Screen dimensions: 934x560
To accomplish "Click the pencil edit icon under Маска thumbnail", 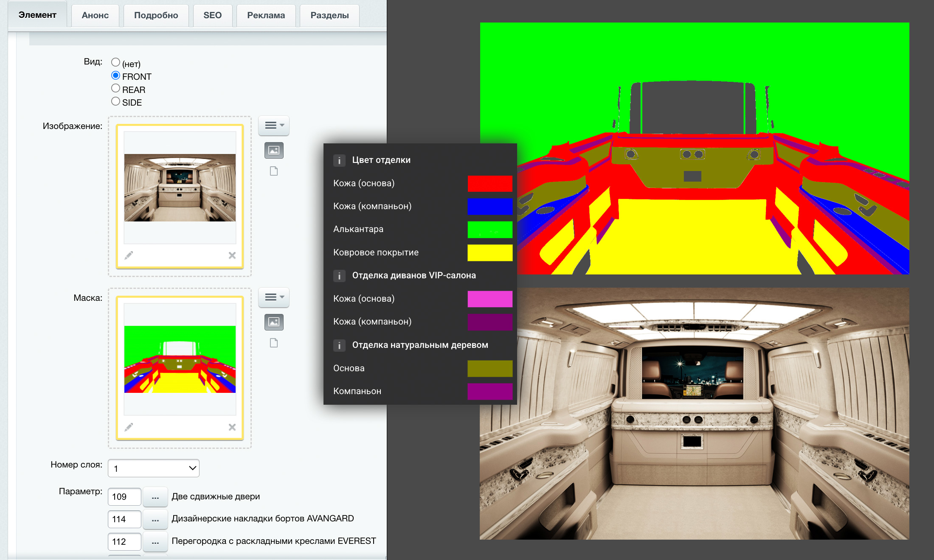I will 129,427.
